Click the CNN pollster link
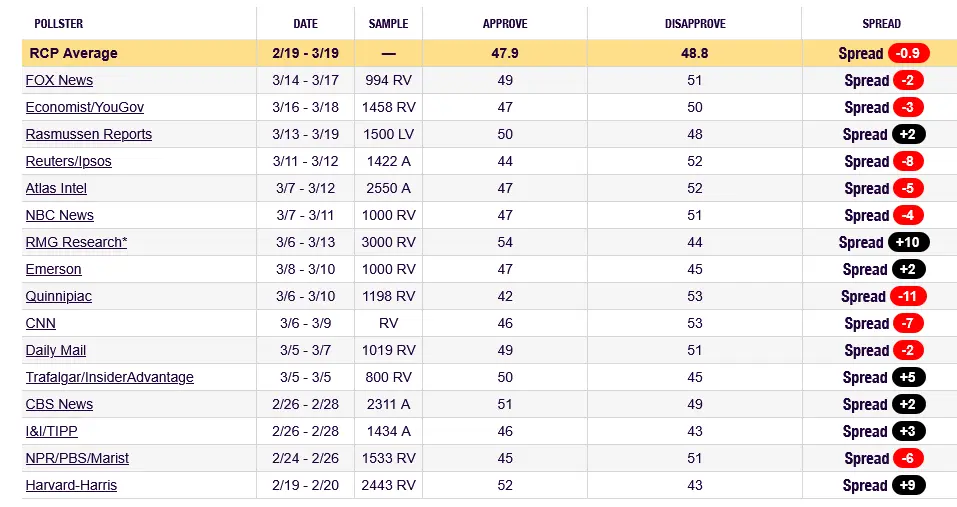The height and width of the screenshot is (507, 957). click(x=40, y=323)
